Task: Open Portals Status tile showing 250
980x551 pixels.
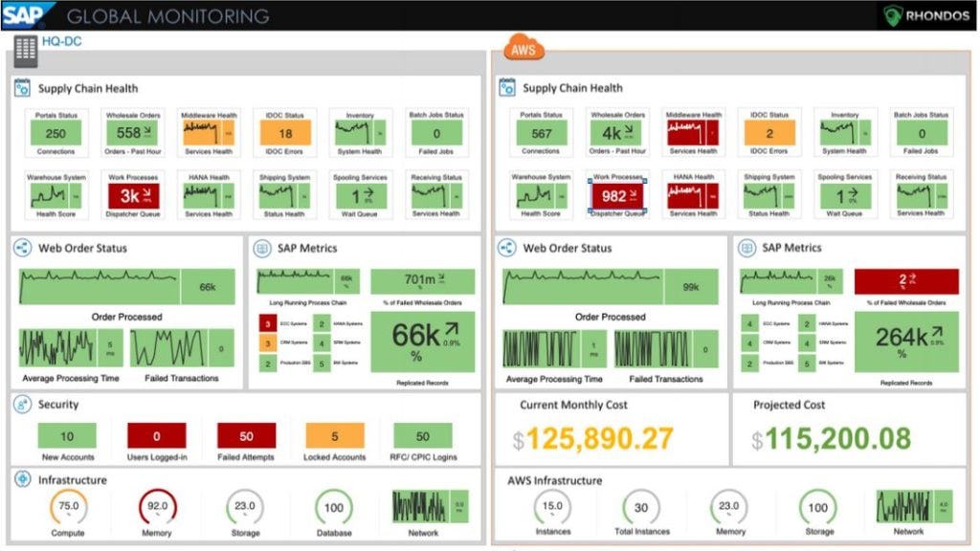Action: tap(56, 133)
